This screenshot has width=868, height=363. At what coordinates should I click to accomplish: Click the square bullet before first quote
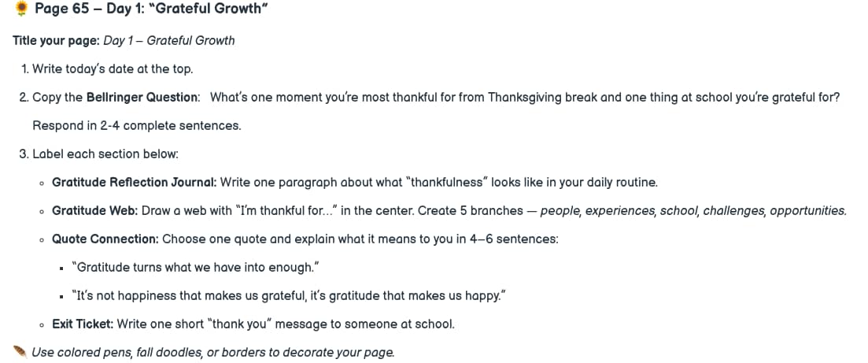(62, 269)
